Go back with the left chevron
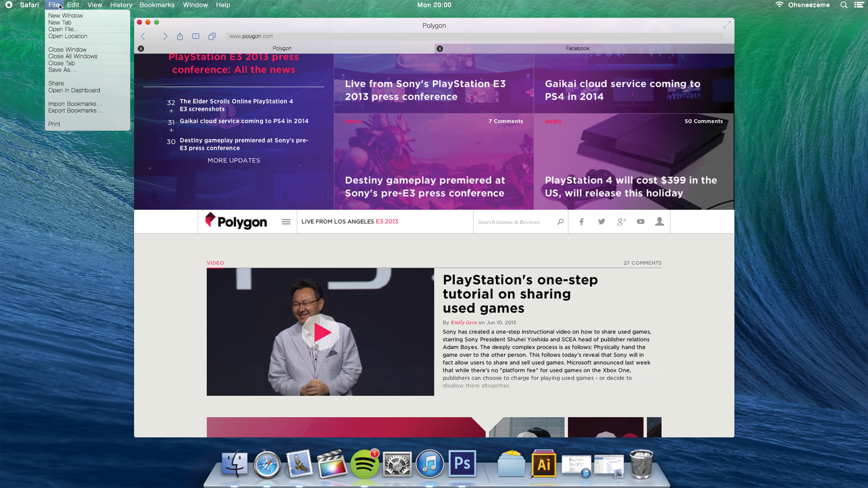Viewport: 868px width, 488px height. coord(143,36)
